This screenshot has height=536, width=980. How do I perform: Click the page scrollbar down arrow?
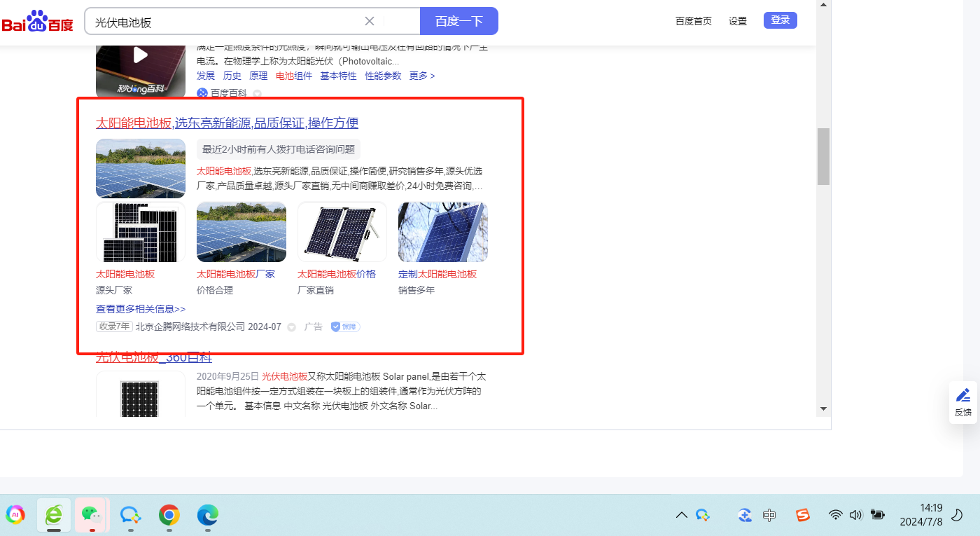(x=824, y=408)
